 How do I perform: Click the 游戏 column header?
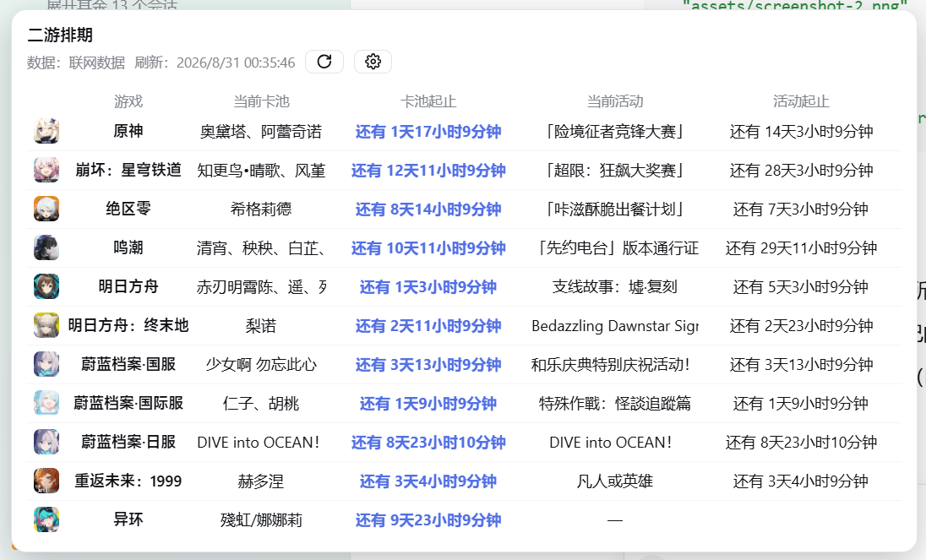pos(128,101)
